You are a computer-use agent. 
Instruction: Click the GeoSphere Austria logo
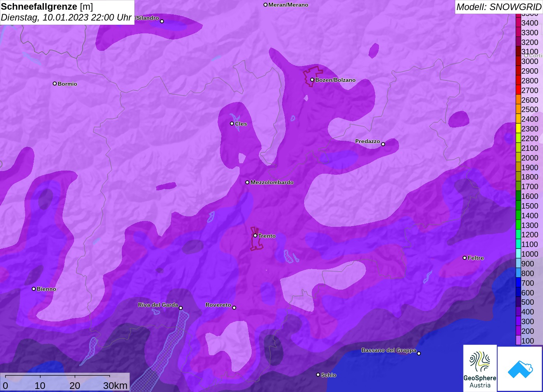point(480,368)
